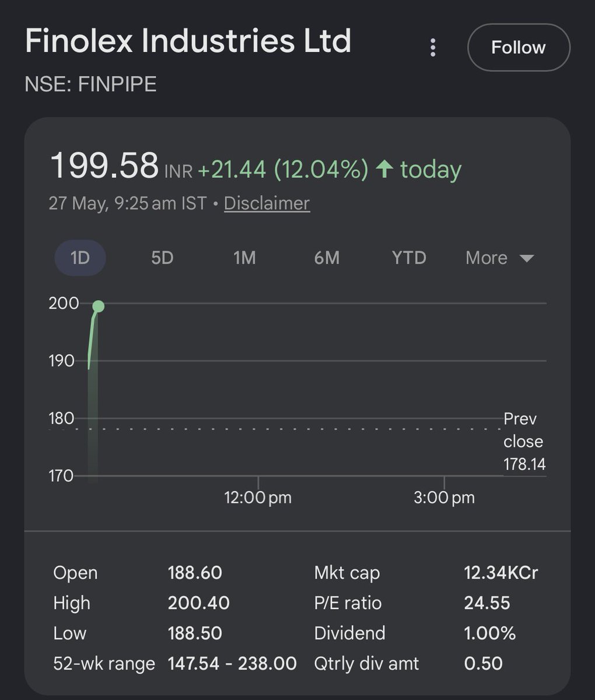Viewport: 595px width, 700px height.
Task: Follow Finolex Industries Ltd
Action: click(x=519, y=47)
